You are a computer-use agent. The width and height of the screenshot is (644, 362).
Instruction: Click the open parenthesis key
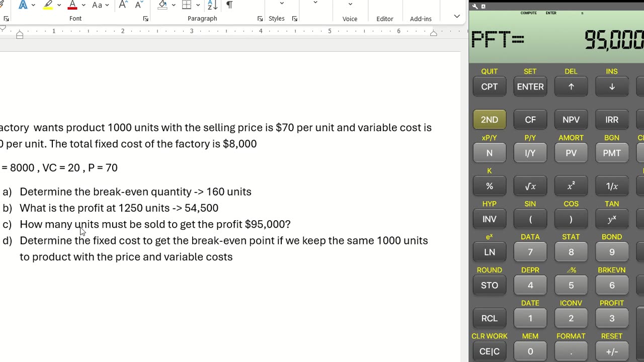pyautogui.click(x=530, y=219)
